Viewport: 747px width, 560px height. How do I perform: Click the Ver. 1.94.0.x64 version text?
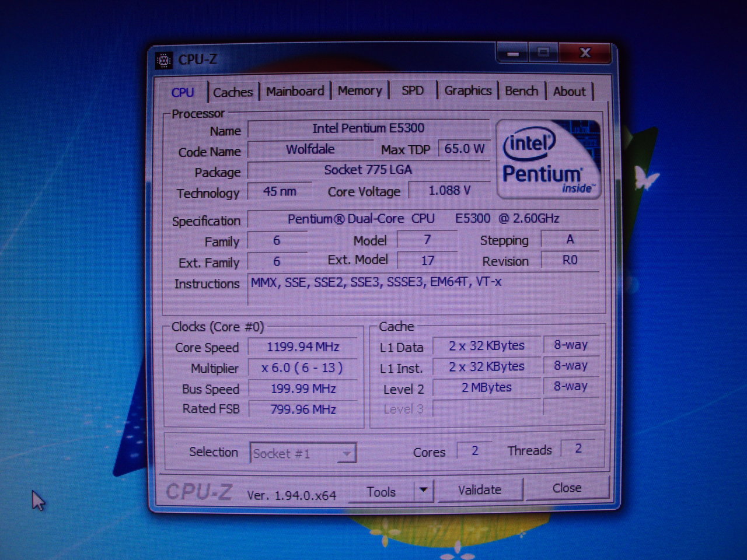click(x=291, y=496)
